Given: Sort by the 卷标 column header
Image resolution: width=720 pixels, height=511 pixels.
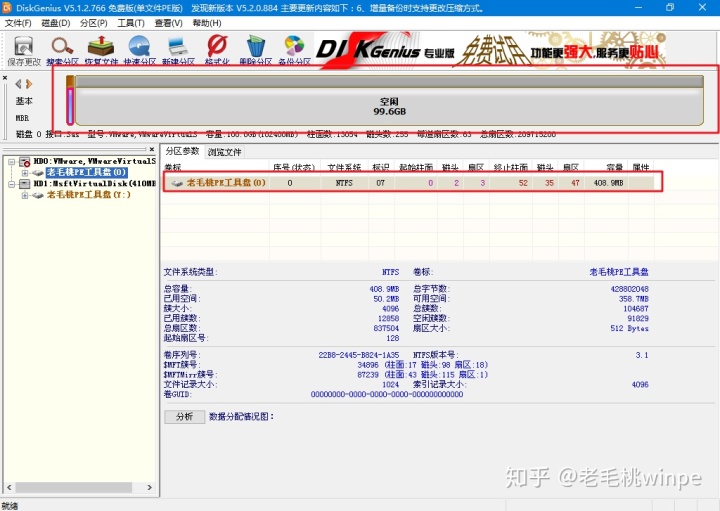Looking at the screenshot, I should tap(216, 167).
